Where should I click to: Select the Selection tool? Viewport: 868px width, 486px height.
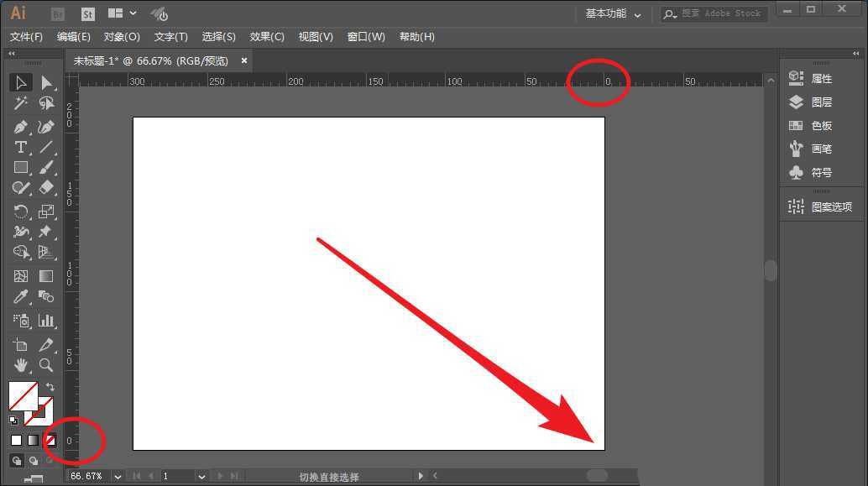pos(21,82)
